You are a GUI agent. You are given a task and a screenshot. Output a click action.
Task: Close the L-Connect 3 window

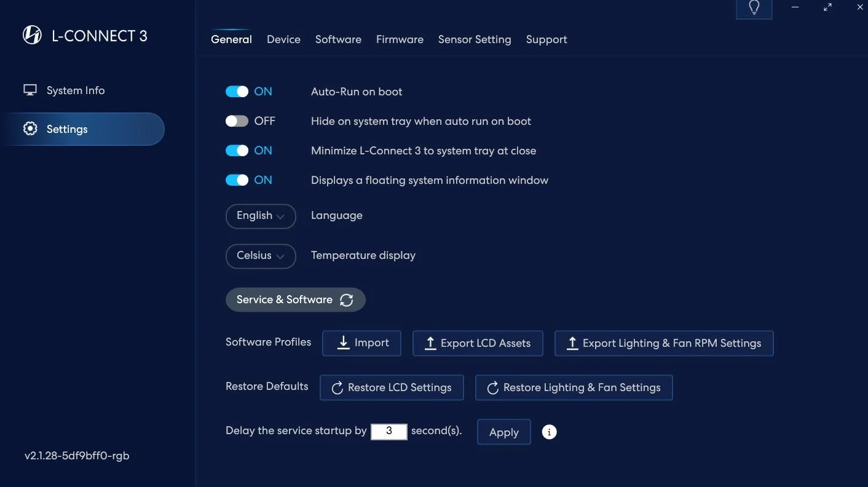coord(860,7)
